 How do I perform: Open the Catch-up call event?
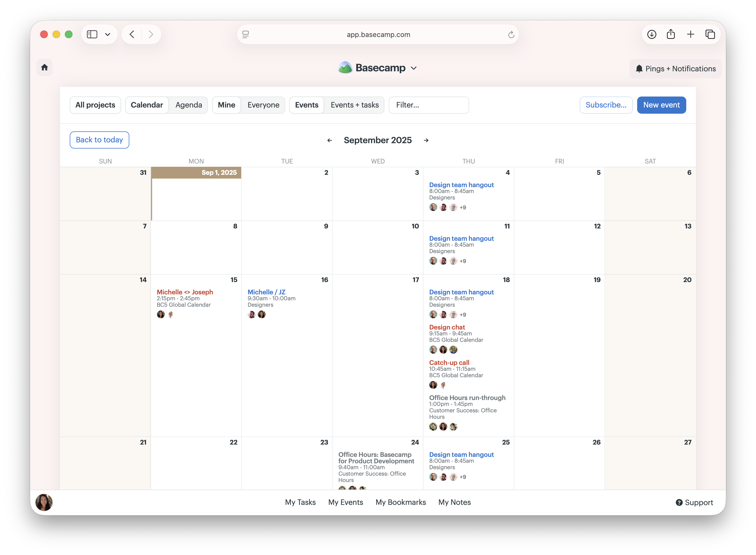pos(449,362)
